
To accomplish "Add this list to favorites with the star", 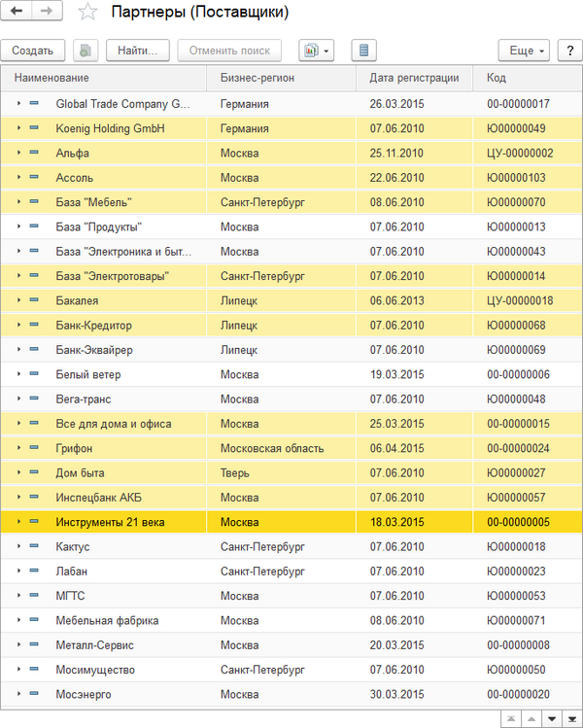I will (87, 13).
